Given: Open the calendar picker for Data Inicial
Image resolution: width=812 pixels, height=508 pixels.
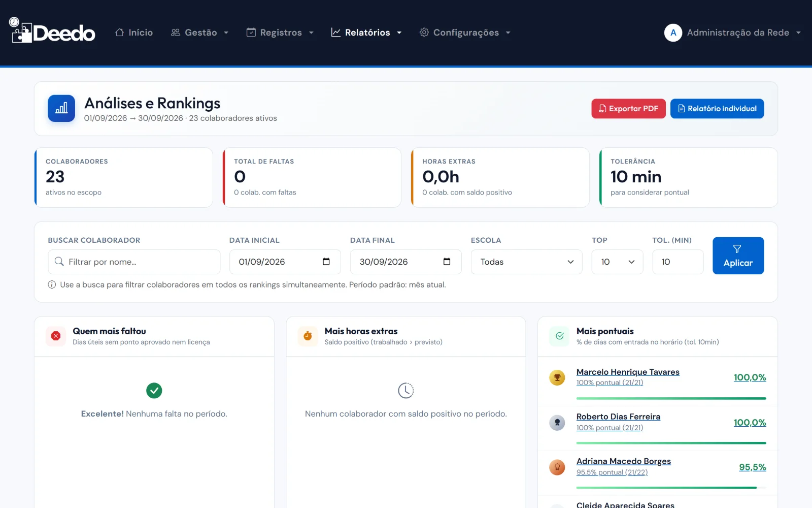Looking at the screenshot, I should pyautogui.click(x=326, y=262).
